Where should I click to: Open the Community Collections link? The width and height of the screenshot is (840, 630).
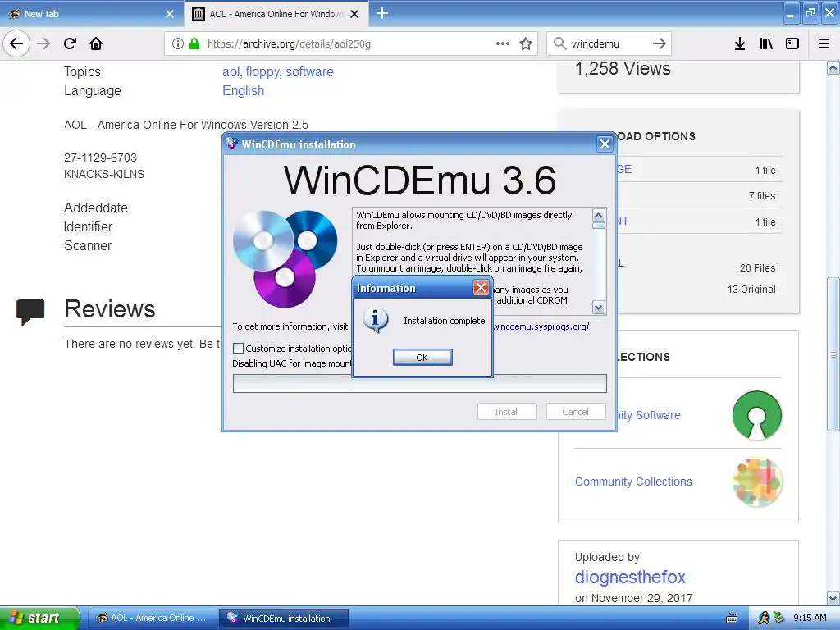pyautogui.click(x=633, y=482)
